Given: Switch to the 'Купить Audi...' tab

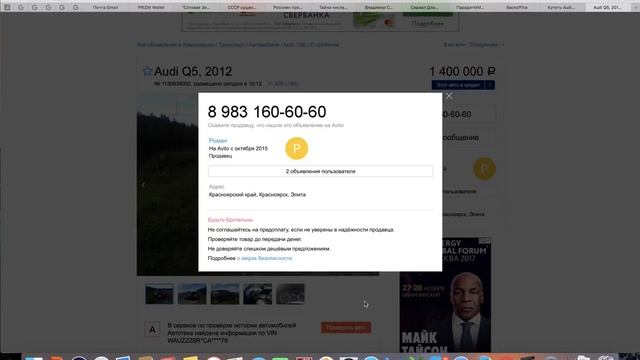Looking at the screenshot, I should (x=561, y=7).
